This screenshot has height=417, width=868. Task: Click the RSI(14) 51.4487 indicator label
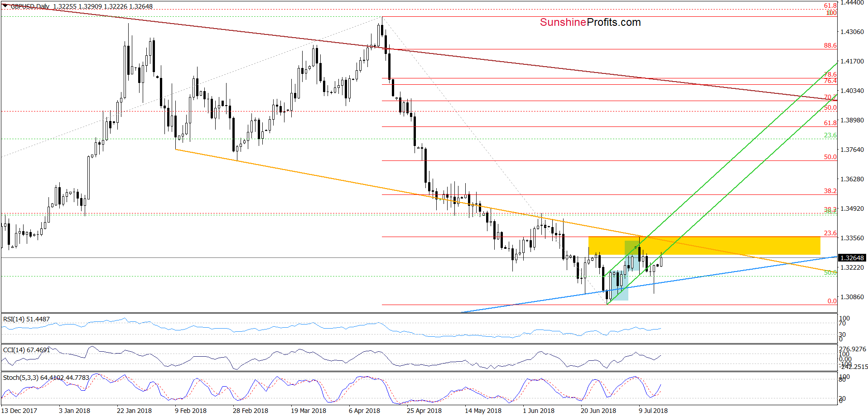[26, 319]
